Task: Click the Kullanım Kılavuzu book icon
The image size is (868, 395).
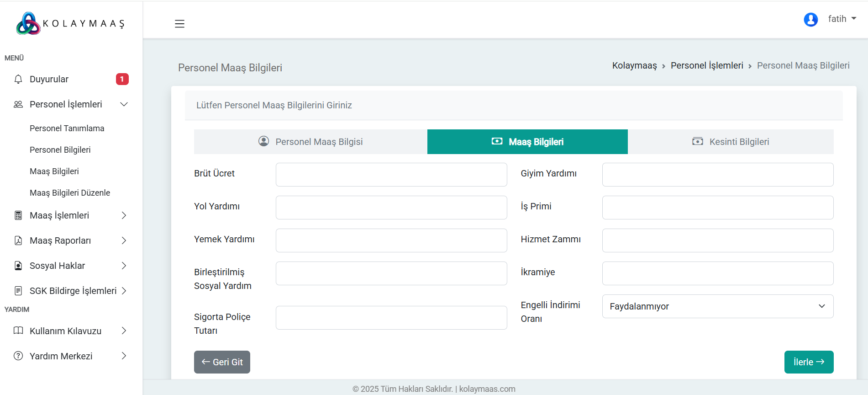Action: click(18, 331)
